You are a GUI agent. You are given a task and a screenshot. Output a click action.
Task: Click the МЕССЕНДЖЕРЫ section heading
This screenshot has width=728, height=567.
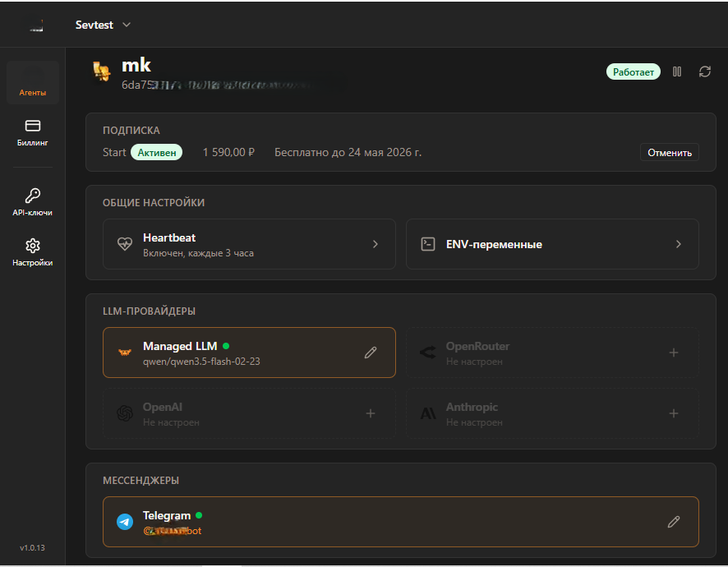(141, 481)
